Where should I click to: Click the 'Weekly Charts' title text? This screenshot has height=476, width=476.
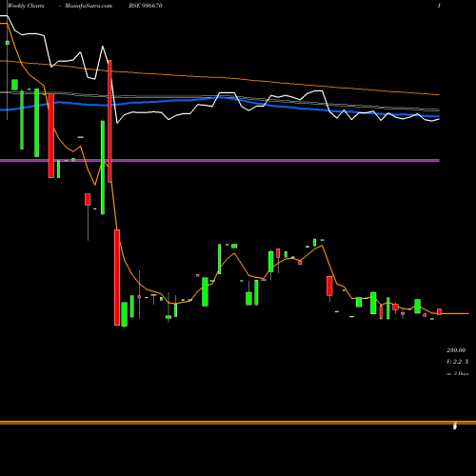26,6
